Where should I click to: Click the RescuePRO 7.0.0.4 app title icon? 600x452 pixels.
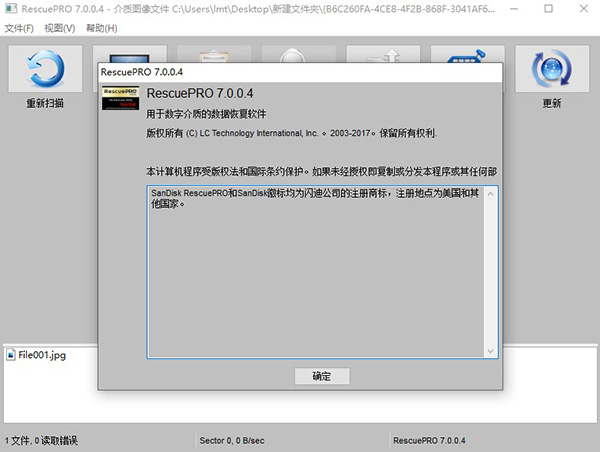tap(11, 8)
